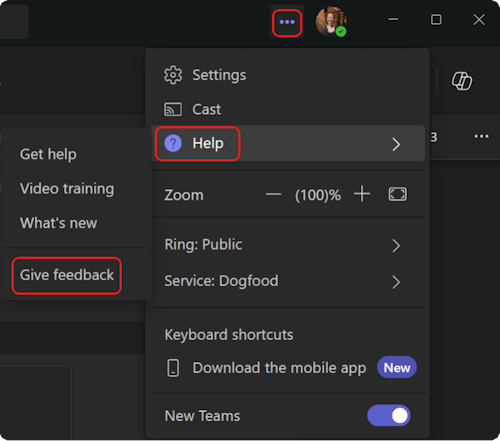The image size is (500, 441).
Task: Choose Give feedback
Action: (67, 275)
